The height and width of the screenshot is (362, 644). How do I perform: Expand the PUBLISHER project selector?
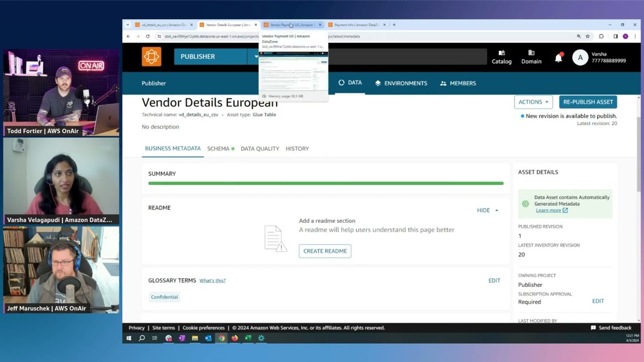point(256,56)
